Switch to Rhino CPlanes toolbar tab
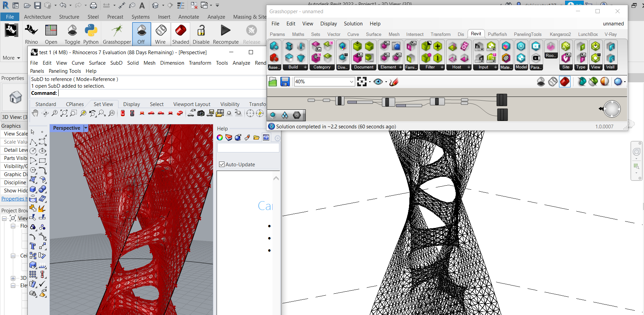Image resolution: width=644 pixels, height=315 pixels. [x=75, y=104]
